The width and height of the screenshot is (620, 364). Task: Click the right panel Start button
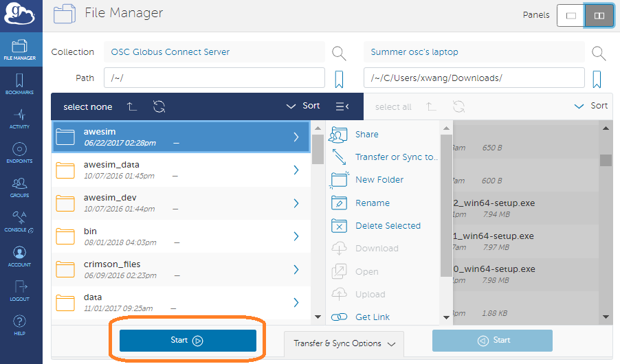pyautogui.click(x=492, y=340)
